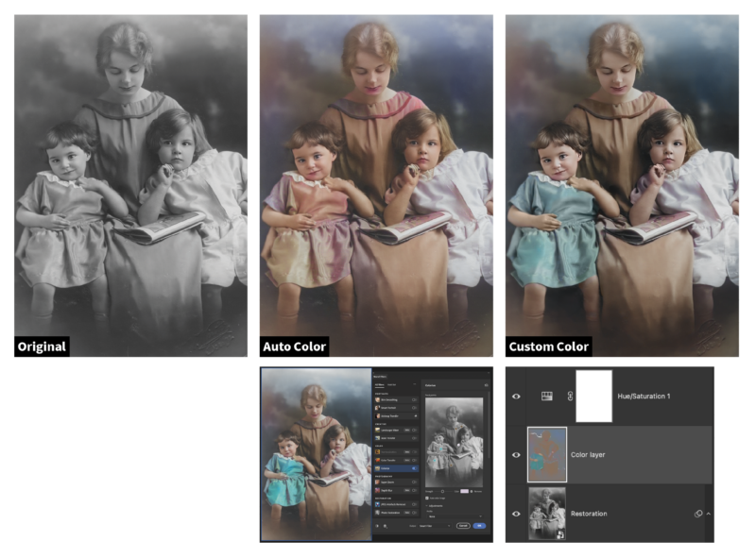Click the Photo Restoration filter thumbnail icon
The width and height of the screenshot is (756, 558).
(x=377, y=513)
